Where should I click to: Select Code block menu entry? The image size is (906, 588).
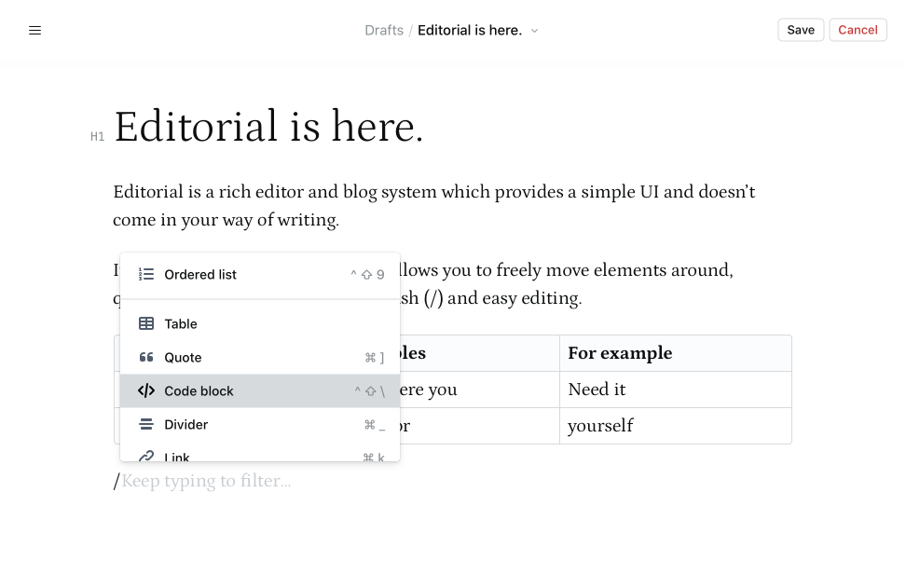[x=260, y=391]
